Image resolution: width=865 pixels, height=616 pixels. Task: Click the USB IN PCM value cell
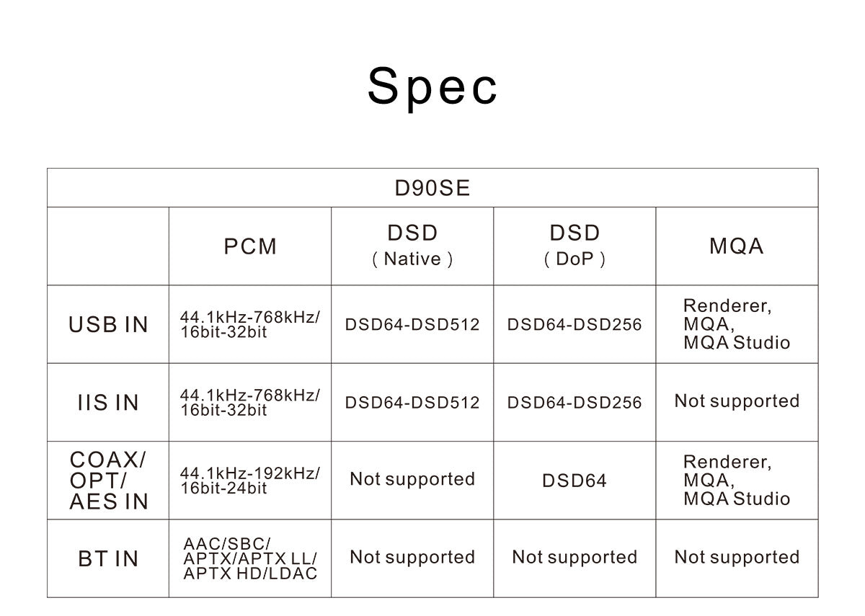pos(249,324)
